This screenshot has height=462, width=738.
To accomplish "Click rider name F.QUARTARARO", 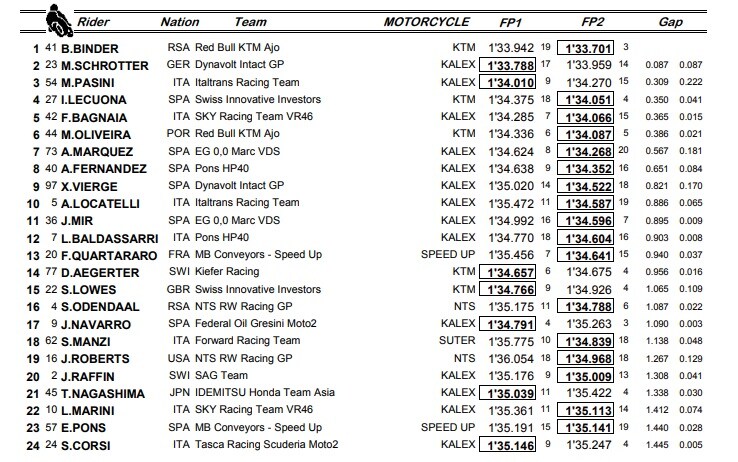I will [109, 256].
